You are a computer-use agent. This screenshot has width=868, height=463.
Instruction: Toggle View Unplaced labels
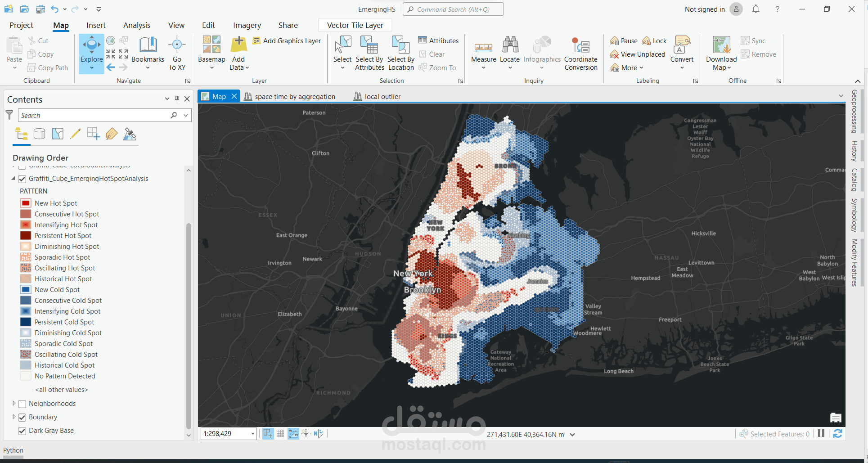point(638,54)
